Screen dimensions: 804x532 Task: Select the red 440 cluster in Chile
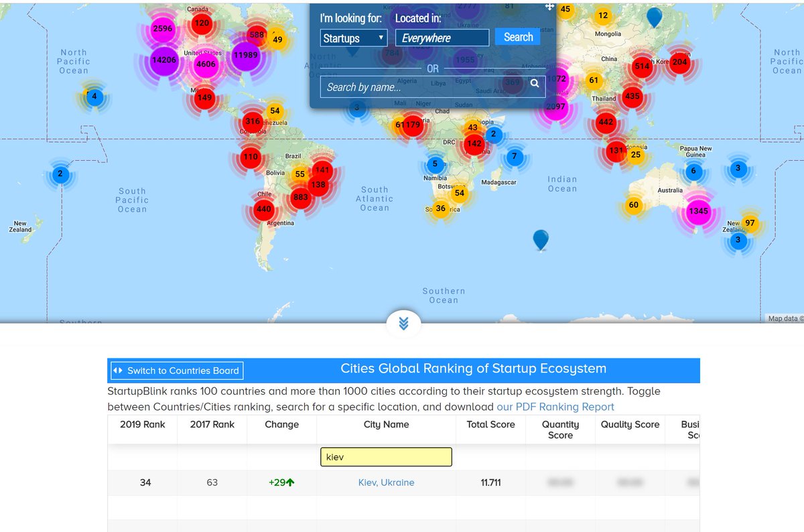point(264,209)
